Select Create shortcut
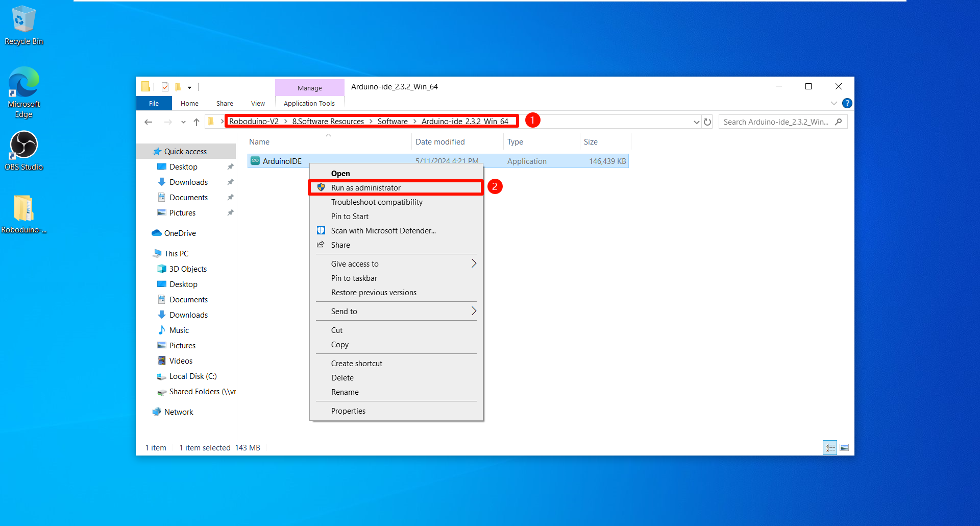 pos(396,364)
